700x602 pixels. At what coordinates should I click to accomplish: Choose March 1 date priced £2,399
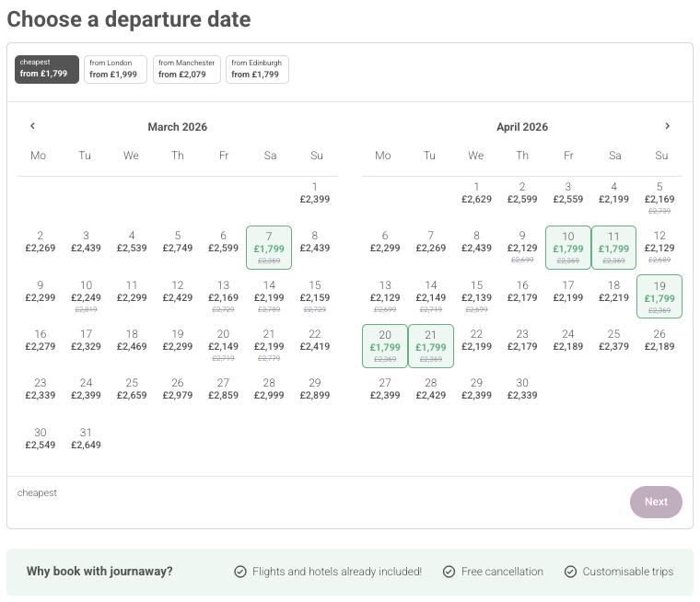point(315,192)
